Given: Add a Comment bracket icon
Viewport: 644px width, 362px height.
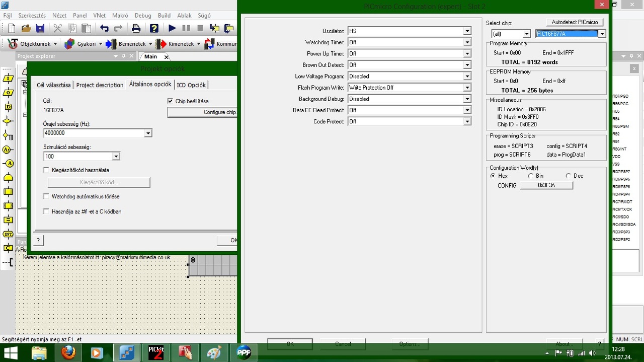Looking at the screenshot, I should pyautogui.click(x=8, y=262).
